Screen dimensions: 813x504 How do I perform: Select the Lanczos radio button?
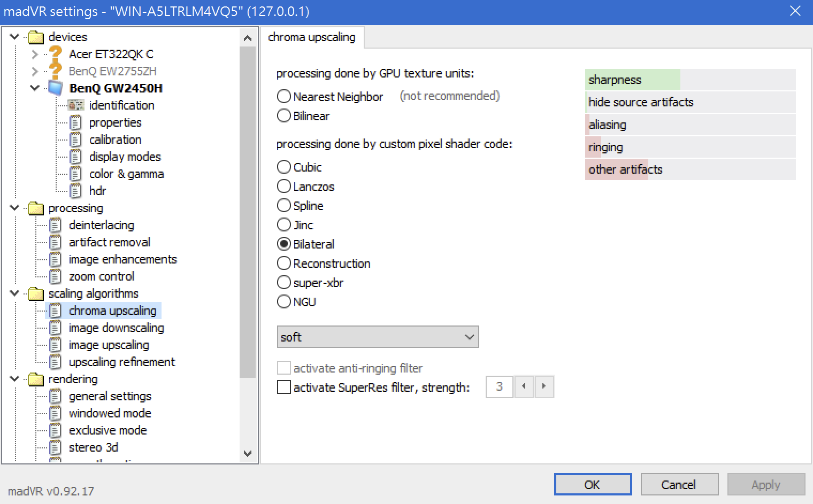(284, 186)
